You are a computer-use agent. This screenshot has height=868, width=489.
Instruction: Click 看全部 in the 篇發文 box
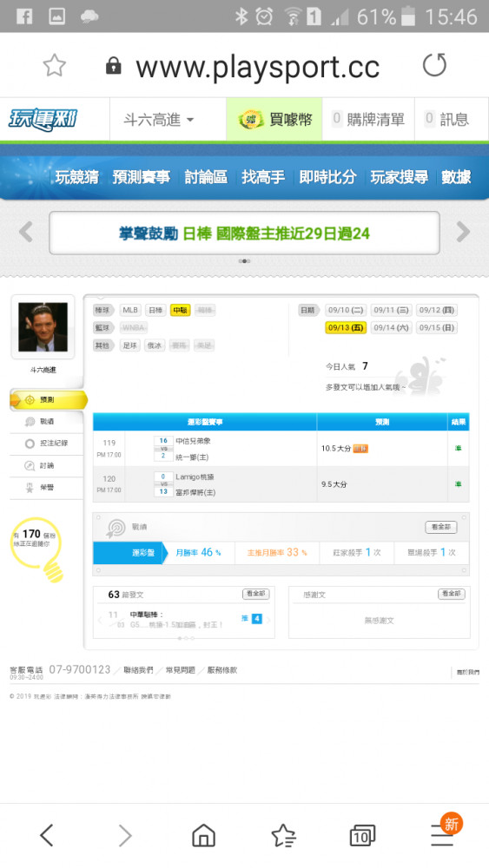tap(255, 594)
